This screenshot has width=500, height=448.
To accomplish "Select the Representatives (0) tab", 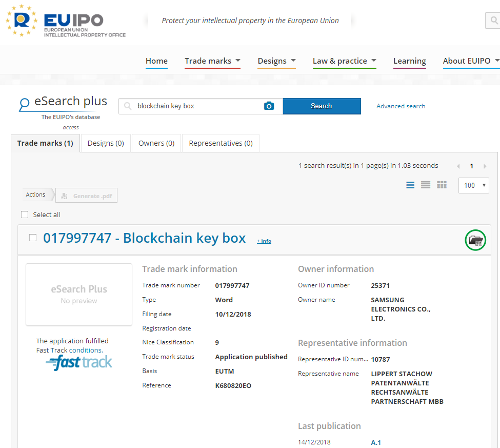I will pyautogui.click(x=221, y=143).
